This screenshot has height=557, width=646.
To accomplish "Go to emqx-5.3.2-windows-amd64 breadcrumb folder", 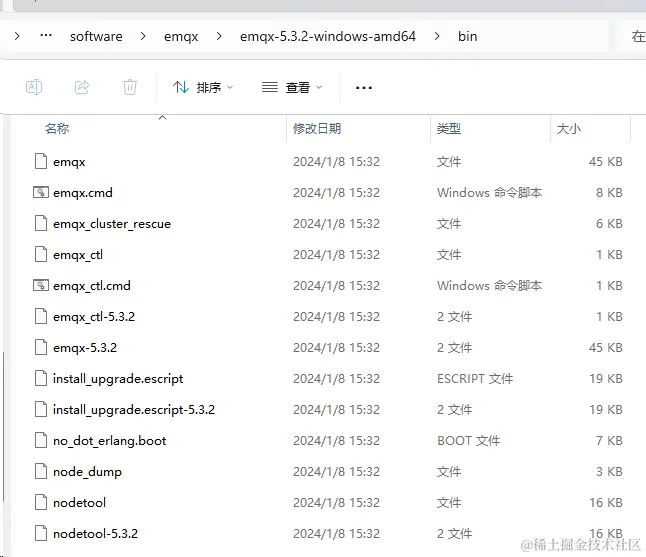I will pos(328,37).
